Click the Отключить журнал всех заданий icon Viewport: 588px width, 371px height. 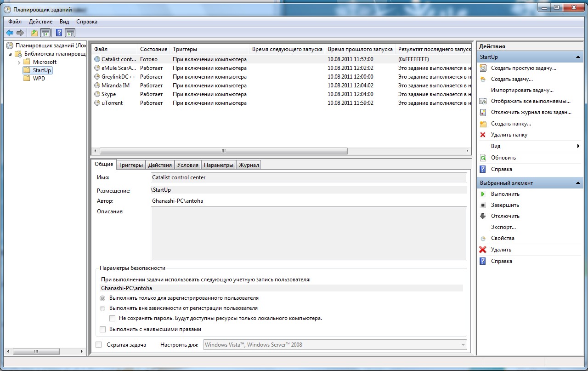point(483,112)
